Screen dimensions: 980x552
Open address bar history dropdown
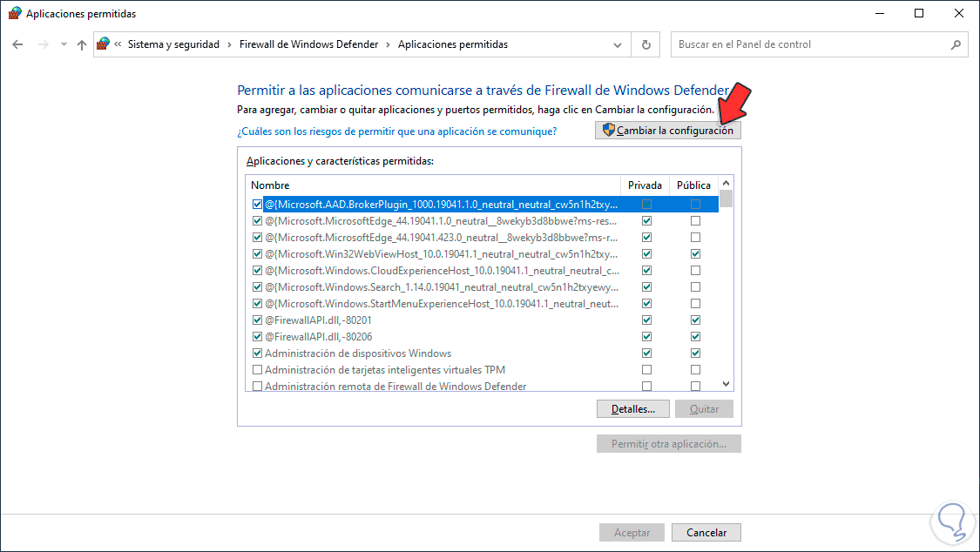coord(618,45)
